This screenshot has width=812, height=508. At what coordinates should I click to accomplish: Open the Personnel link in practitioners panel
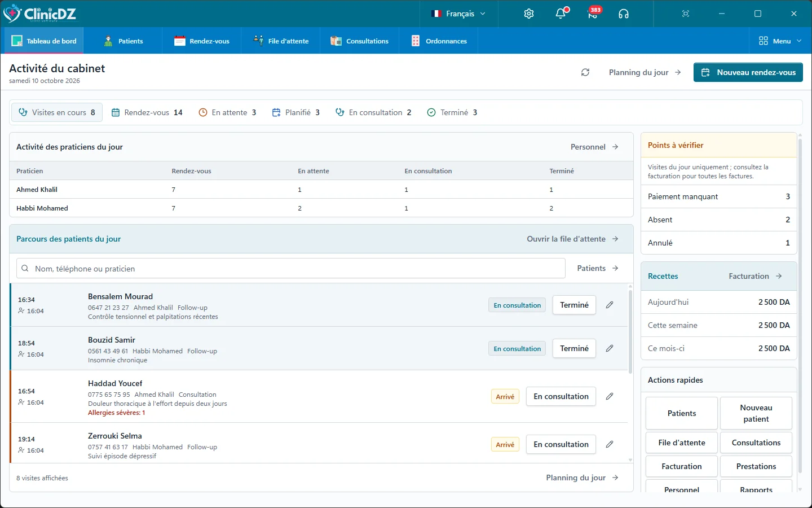pyautogui.click(x=594, y=147)
